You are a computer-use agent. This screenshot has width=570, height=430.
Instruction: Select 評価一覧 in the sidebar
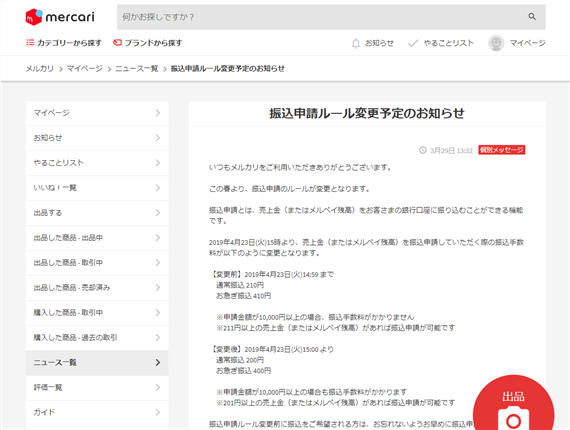coord(97,387)
